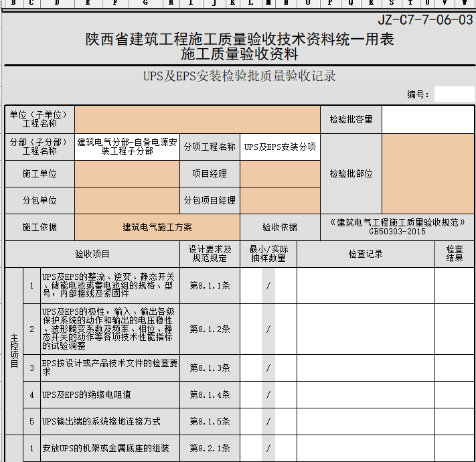Click the 单位（子单位）工程名称 orange input cell
This screenshot has width=476, height=462.
coord(197,120)
